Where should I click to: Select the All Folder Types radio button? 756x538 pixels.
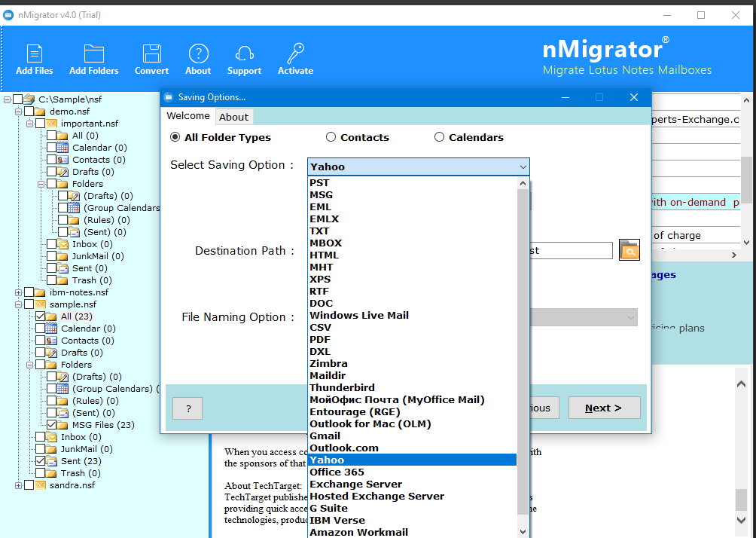175,138
